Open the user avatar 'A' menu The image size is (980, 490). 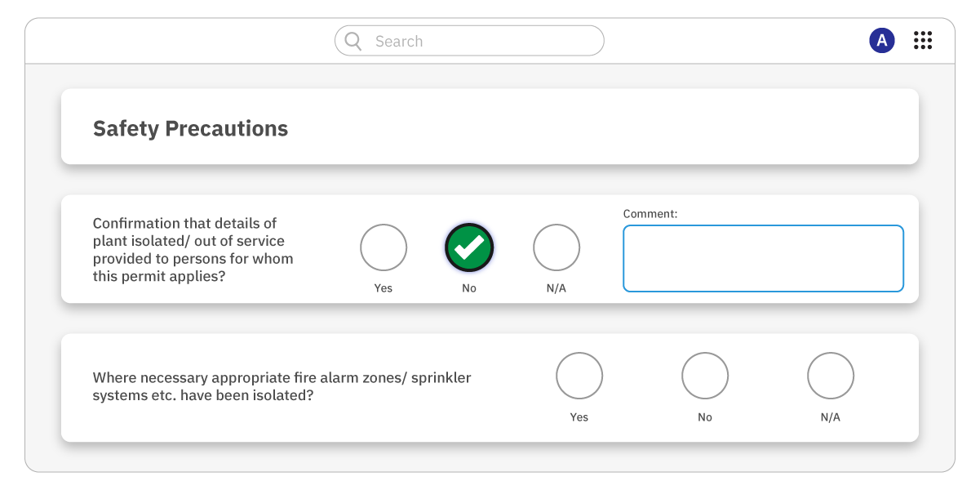coord(882,40)
